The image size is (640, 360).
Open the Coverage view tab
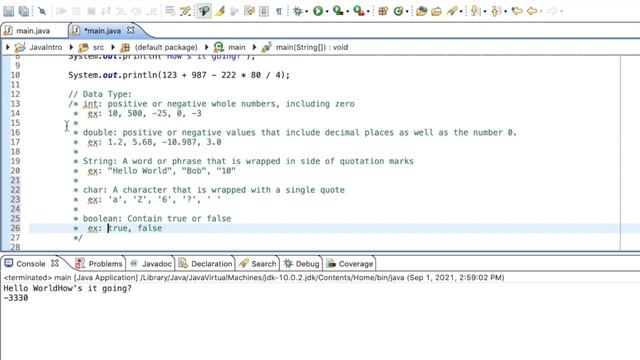click(356, 264)
